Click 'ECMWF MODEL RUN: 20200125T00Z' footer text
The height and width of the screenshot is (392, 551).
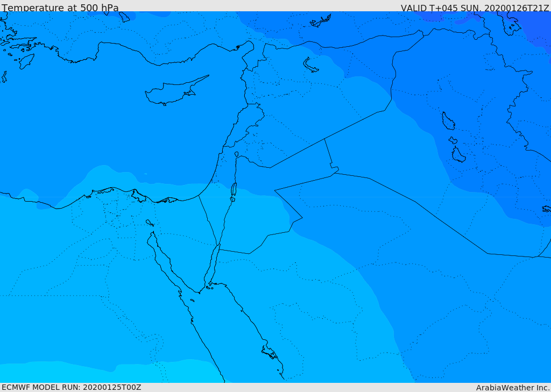72,387
